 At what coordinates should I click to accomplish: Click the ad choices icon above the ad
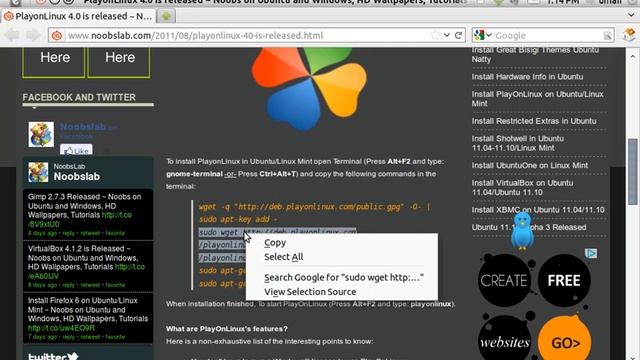[591, 253]
